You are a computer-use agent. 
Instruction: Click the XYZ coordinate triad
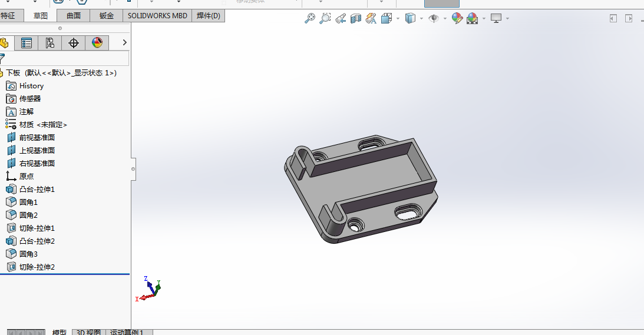click(148, 289)
